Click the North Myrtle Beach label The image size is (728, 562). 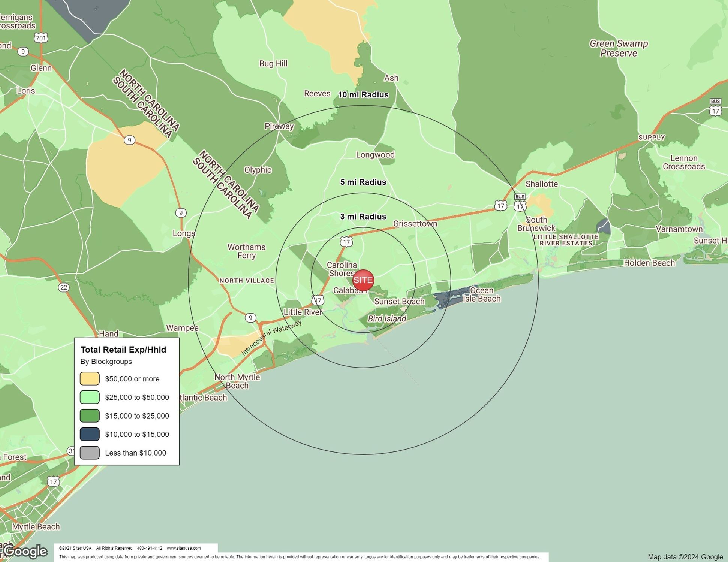pyautogui.click(x=237, y=381)
